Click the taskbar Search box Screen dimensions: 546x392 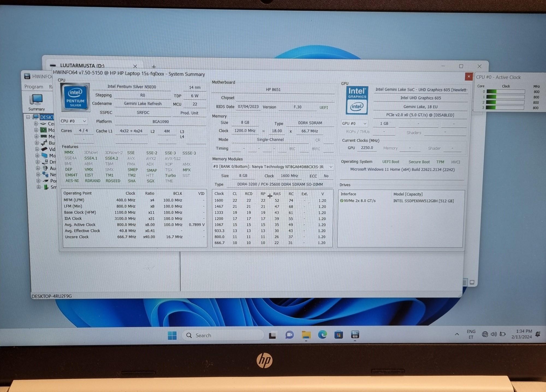click(222, 335)
